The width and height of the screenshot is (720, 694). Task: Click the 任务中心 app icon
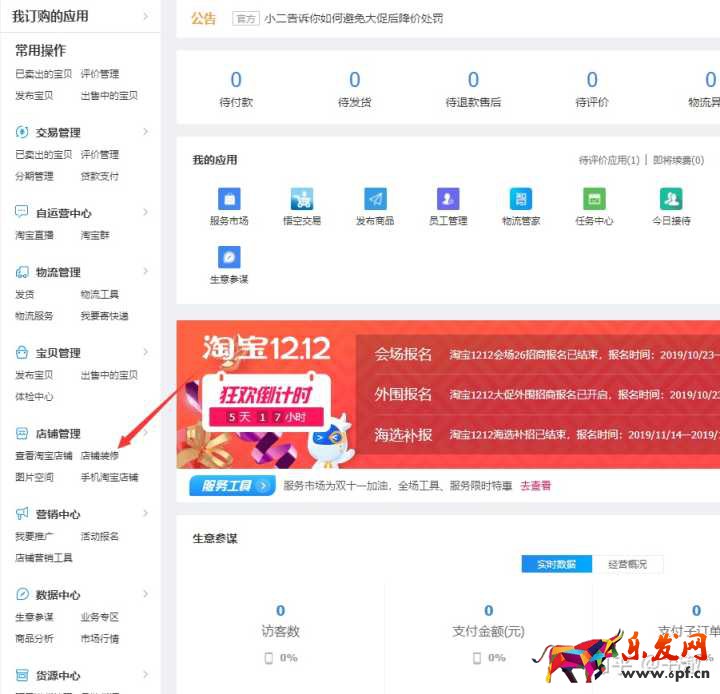pos(594,199)
